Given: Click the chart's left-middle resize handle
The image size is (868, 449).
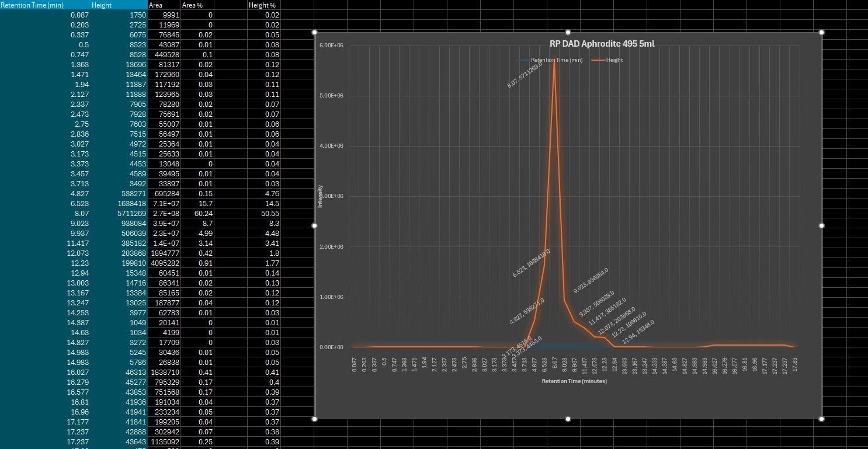Looking at the screenshot, I should click(x=315, y=225).
